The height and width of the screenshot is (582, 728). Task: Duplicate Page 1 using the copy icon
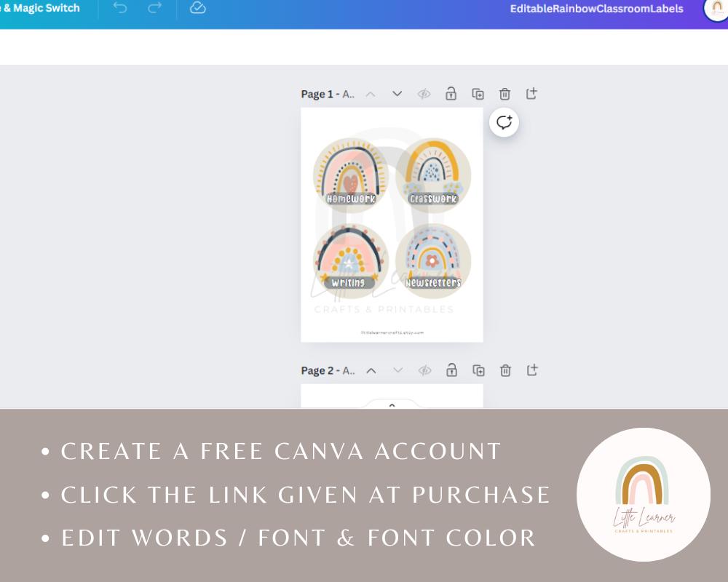(478, 93)
